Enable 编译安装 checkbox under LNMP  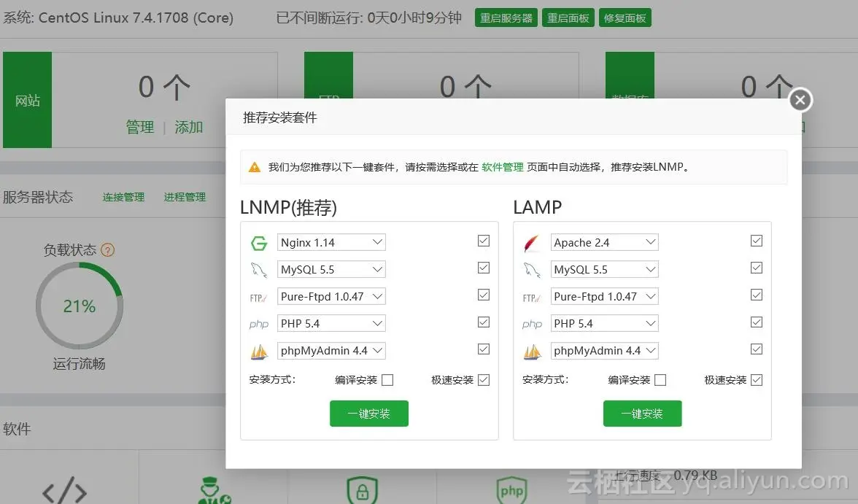[x=387, y=380]
